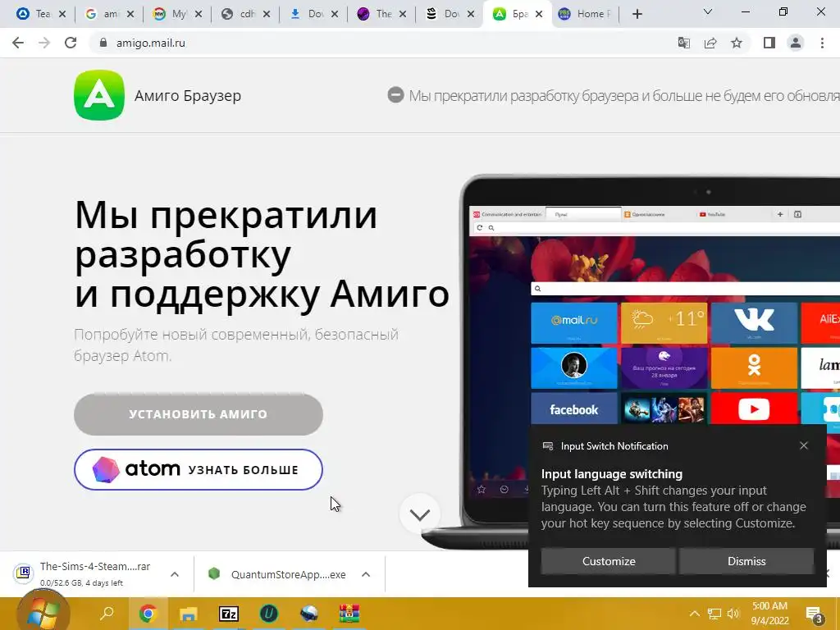Screen dimensions: 840x630
Task: Click the page's round scroll-down arrow
Action: 420,514
